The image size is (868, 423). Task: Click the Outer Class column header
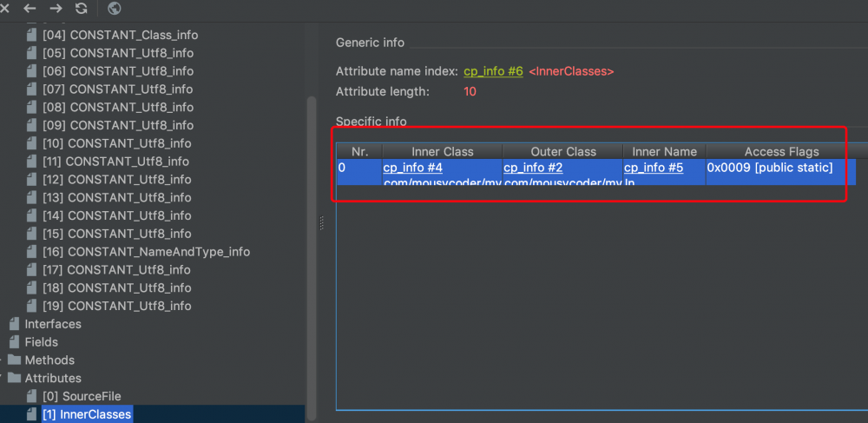pos(563,152)
